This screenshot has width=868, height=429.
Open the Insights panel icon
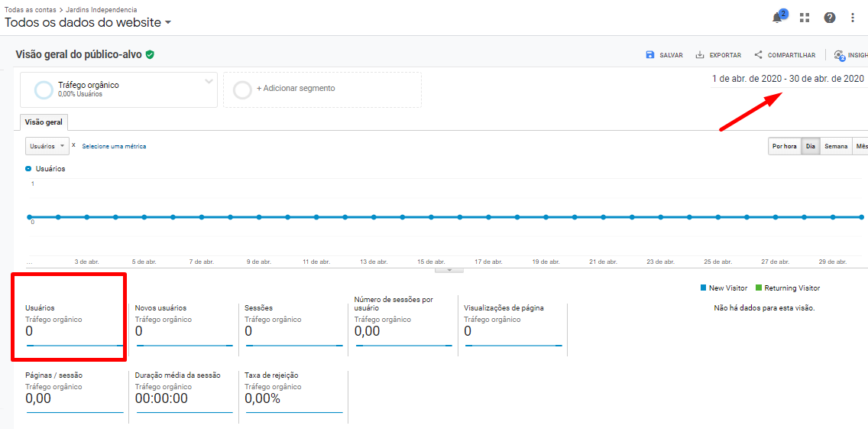(840, 55)
